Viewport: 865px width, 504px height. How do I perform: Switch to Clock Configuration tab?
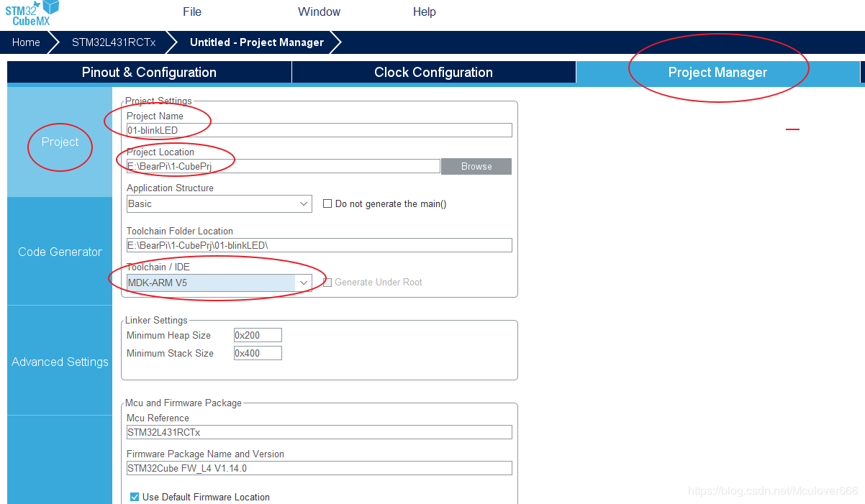(433, 72)
